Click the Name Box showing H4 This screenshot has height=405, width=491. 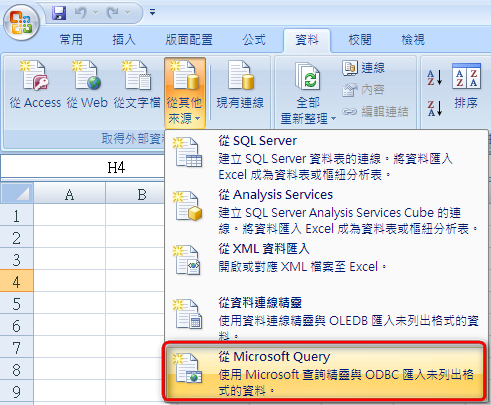83,167
